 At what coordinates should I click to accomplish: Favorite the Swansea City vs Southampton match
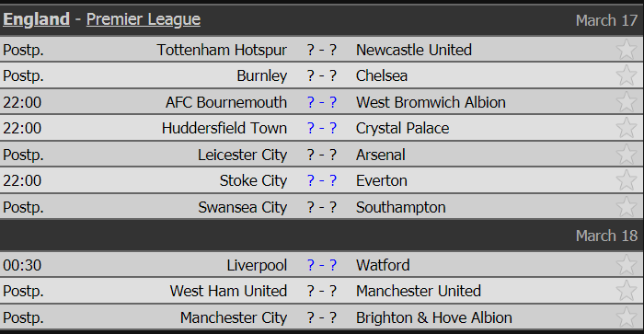[x=627, y=207]
